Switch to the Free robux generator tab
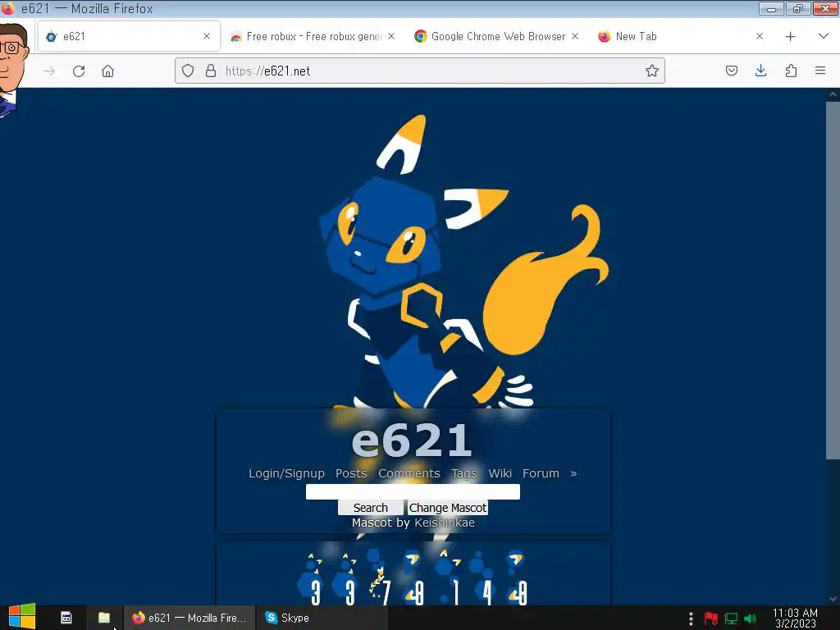Image resolution: width=840 pixels, height=630 pixels. click(x=313, y=36)
